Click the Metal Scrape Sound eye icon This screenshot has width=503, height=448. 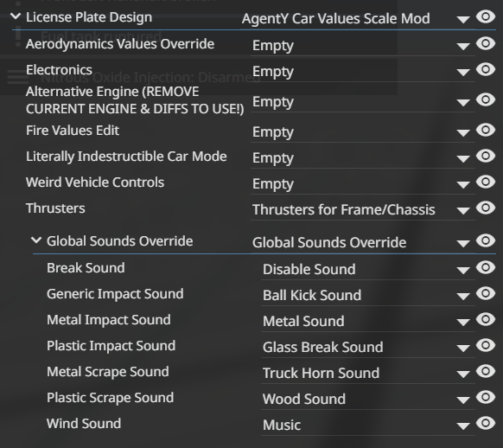coord(486,371)
